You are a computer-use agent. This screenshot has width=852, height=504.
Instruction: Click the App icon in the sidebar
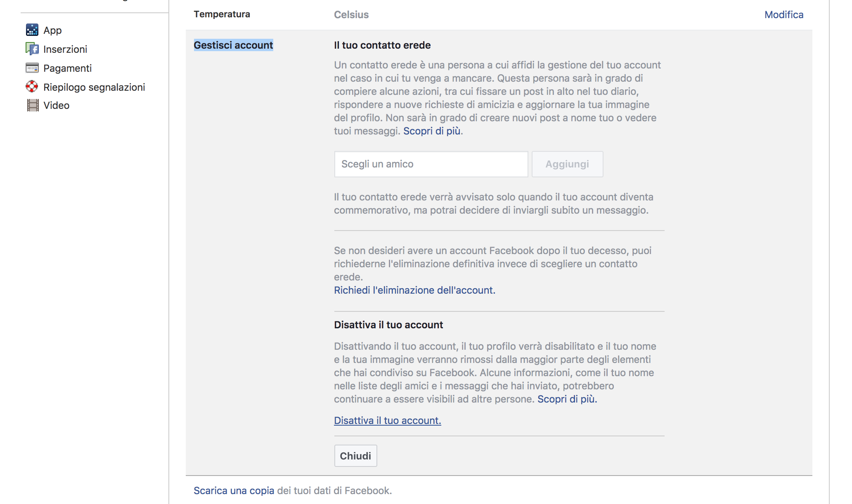coord(32,30)
